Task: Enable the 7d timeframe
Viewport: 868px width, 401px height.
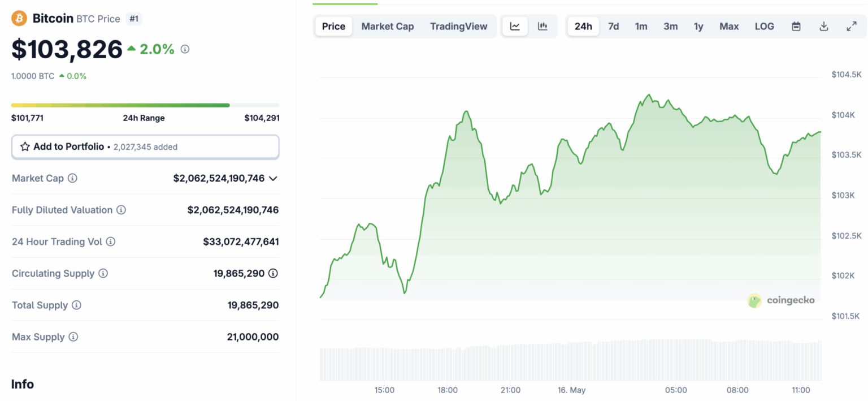Action: [614, 26]
